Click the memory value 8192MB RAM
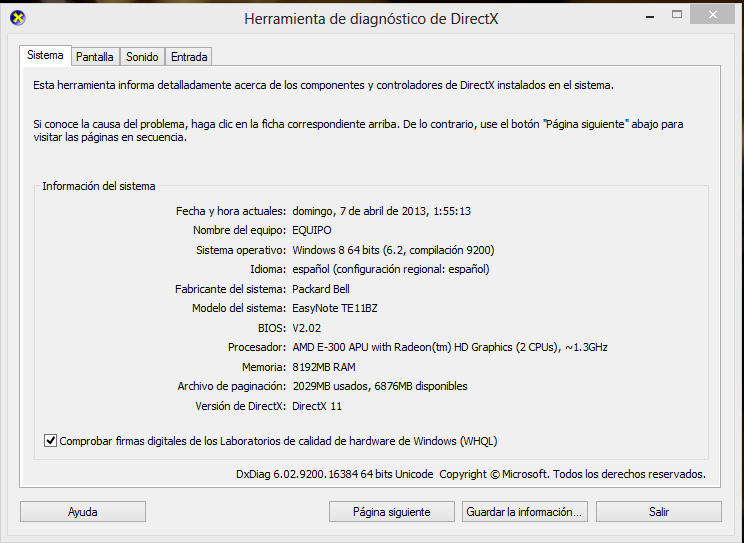The image size is (744, 543). tap(324, 367)
